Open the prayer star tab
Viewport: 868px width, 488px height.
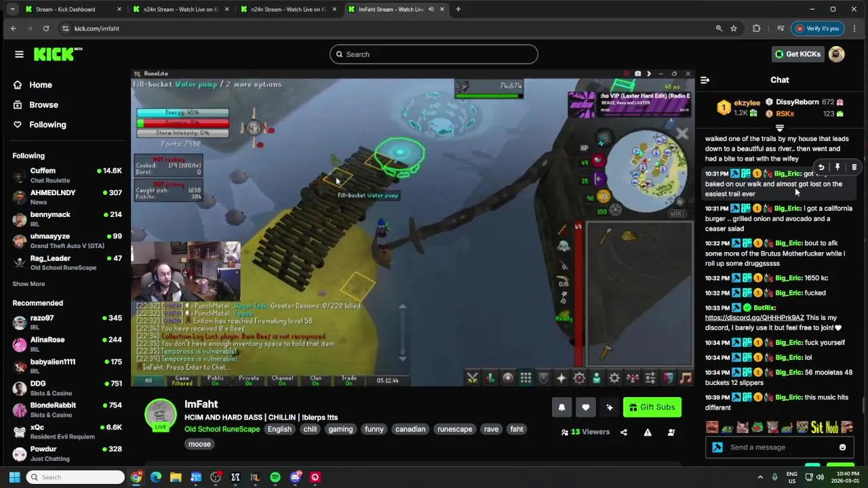(x=561, y=378)
